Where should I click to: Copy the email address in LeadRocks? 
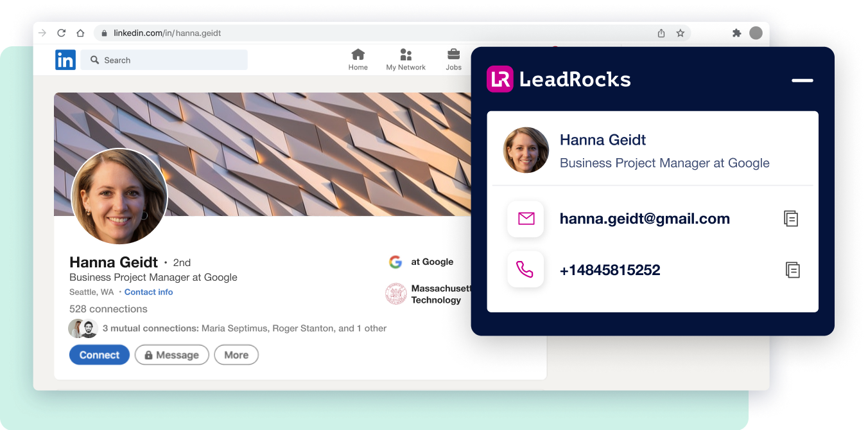pos(791,219)
